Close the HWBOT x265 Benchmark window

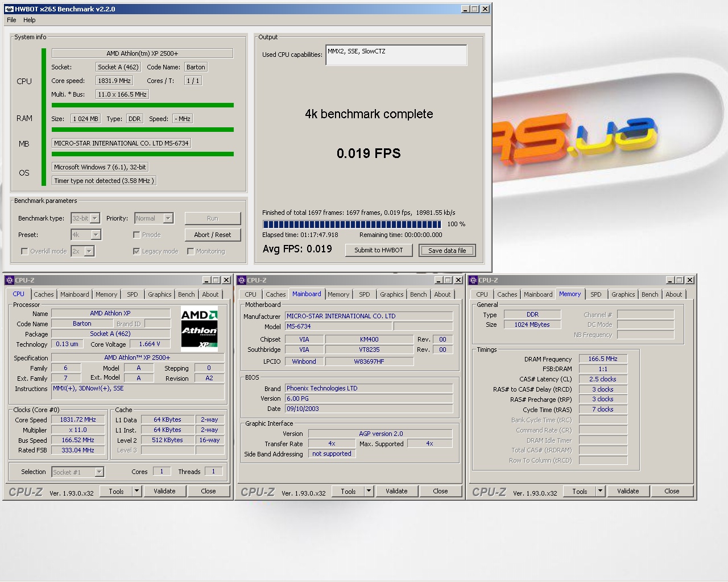tap(485, 9)
